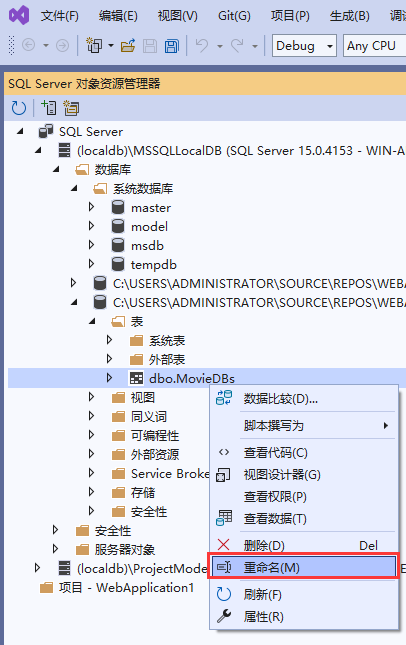The height and width of the screenshot is (645, 406).
Task: Click the Add SQL Server icon
Action: (49, 108)
